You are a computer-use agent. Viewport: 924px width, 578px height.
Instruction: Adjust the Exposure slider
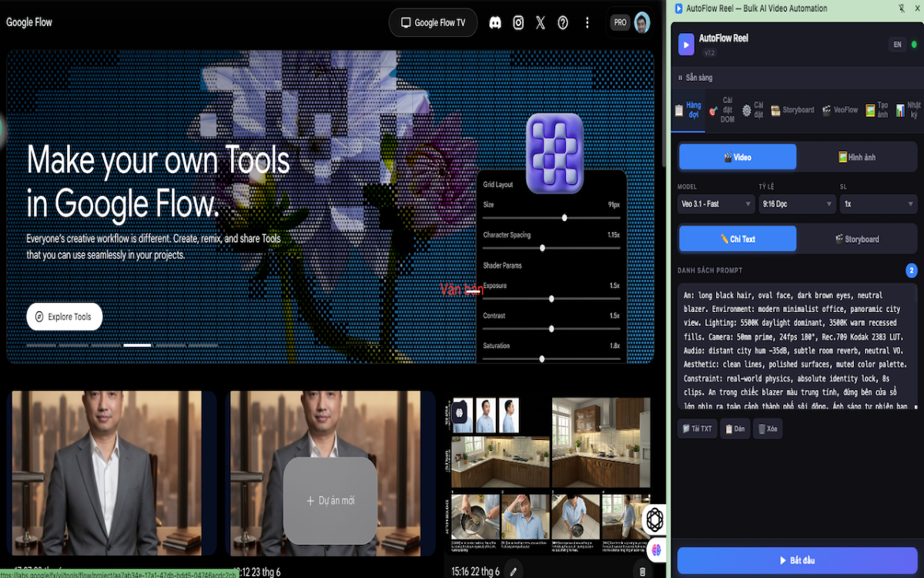click(551, 299)
